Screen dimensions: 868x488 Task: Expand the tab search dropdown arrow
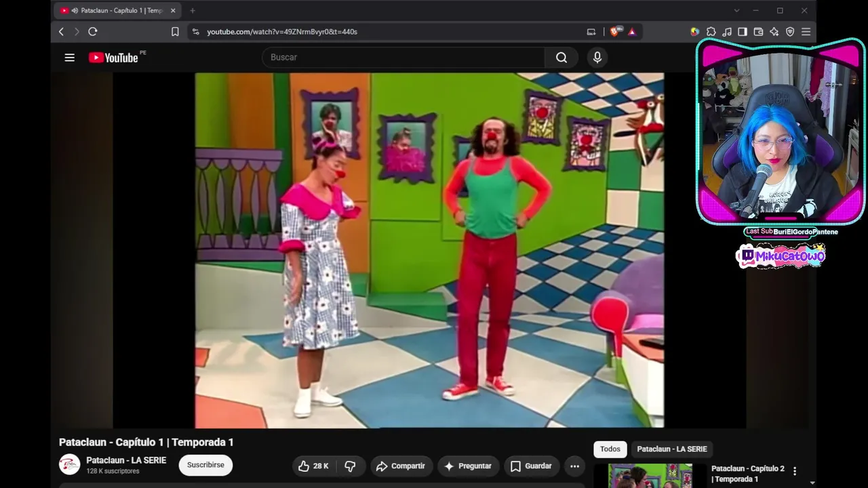point(736,11)
